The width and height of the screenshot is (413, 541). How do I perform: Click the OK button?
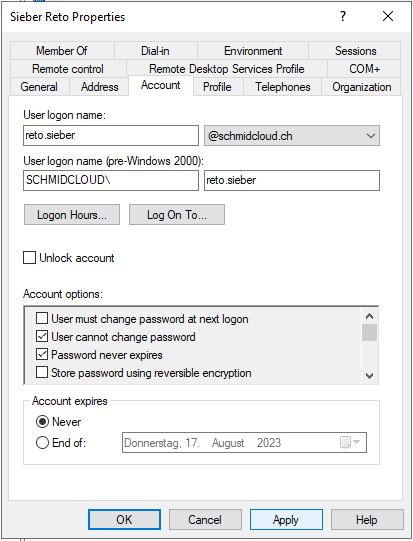(x=124, y=520)
